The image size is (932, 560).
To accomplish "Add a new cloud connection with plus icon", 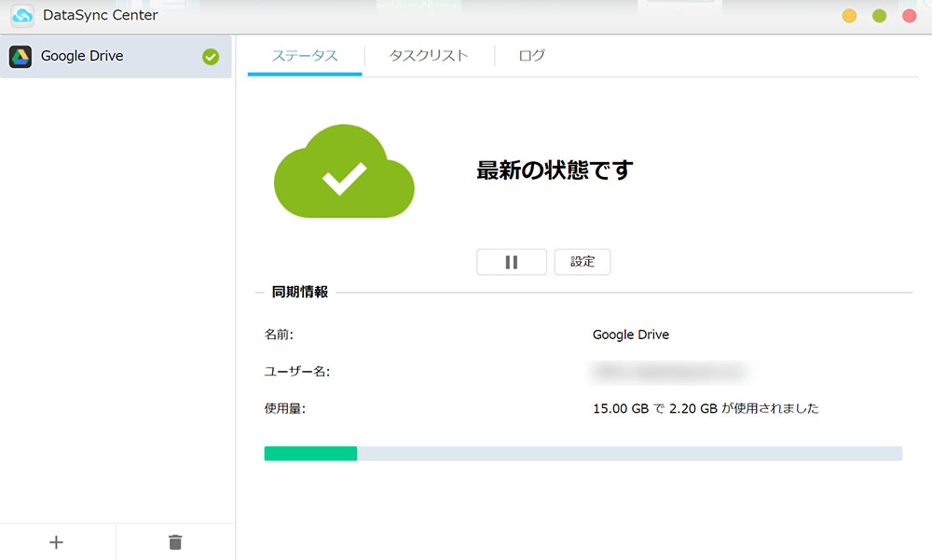I will pos(57,542).
